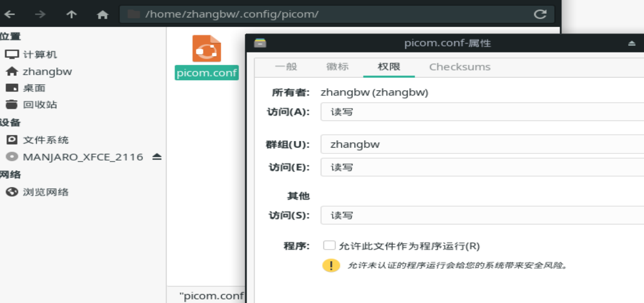The image size is (644, 303).
Task: Open the home folder toolbar icon
Action: (x=103, y=14)
